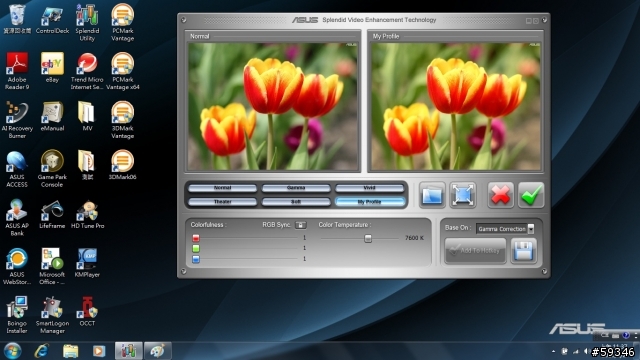This screenshot has height=360, width=640.
Task: Toggle the RGB Sync lock
Action: point(301,225)
